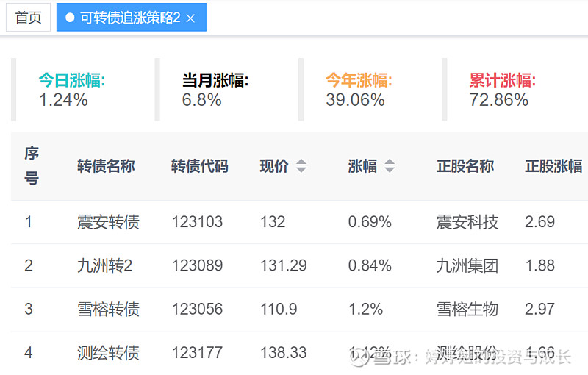
Task: Sort descending by 现价 down arrow
Action: pyautogui.click(x=301, y=170)
